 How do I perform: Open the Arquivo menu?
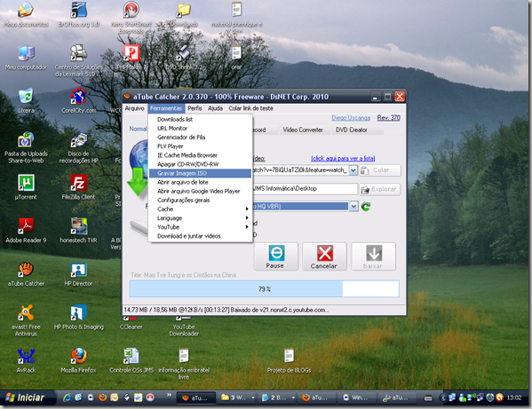[134, 108]
